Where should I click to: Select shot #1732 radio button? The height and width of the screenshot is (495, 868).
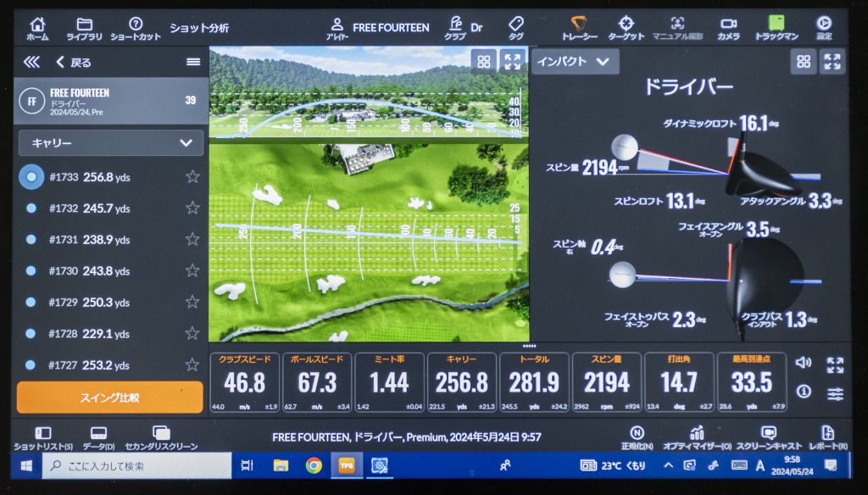pos(31,209)
